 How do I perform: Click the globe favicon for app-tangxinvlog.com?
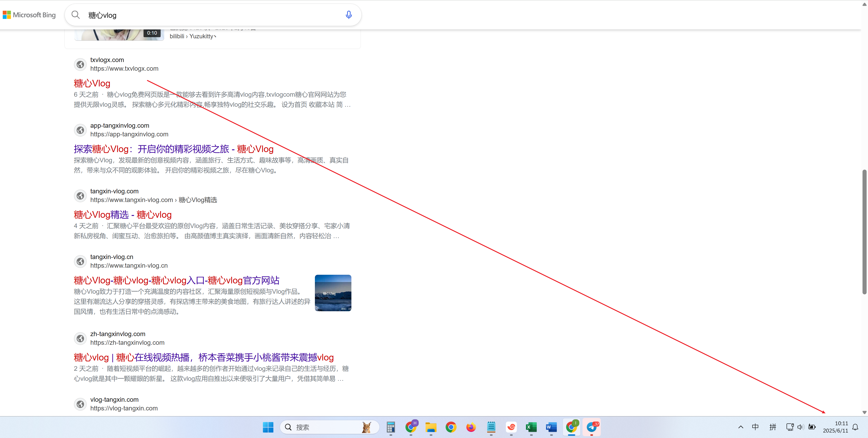pyautogui.click(x=80, y=130)
